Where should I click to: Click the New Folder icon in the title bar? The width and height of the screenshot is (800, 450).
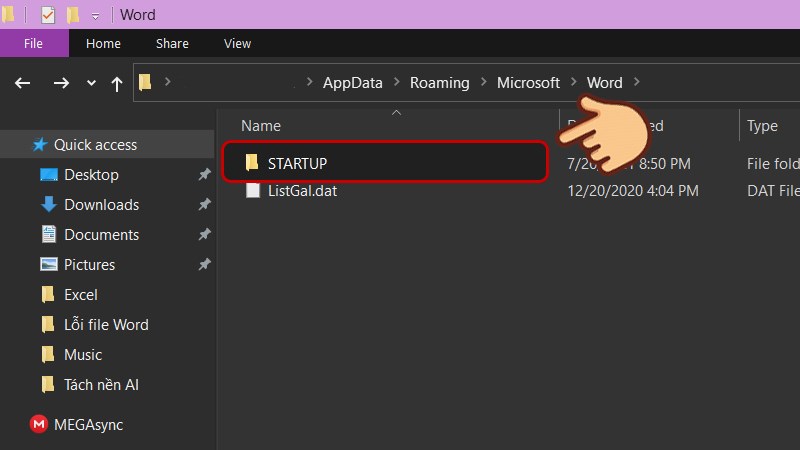click(72, 15)
